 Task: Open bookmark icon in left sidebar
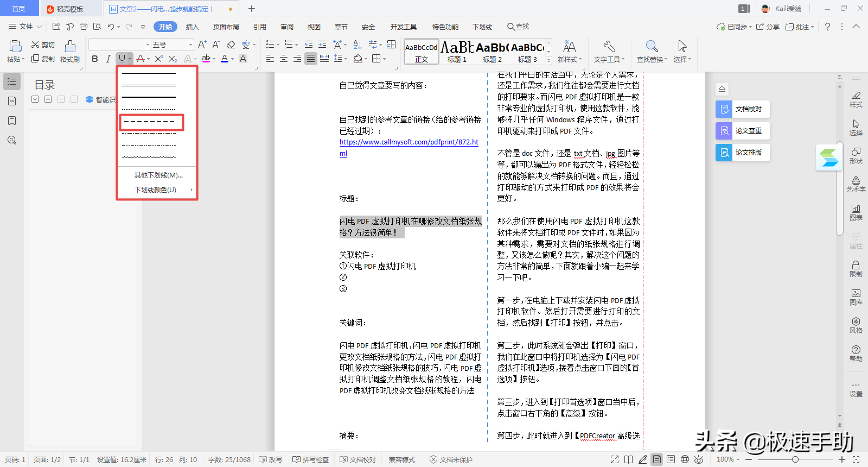(12, 121)
